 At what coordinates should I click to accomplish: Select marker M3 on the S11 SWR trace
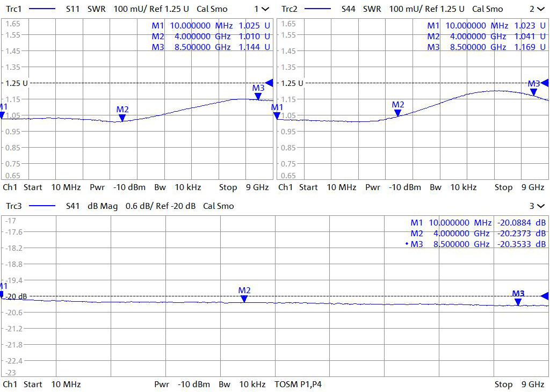point(258,96)
